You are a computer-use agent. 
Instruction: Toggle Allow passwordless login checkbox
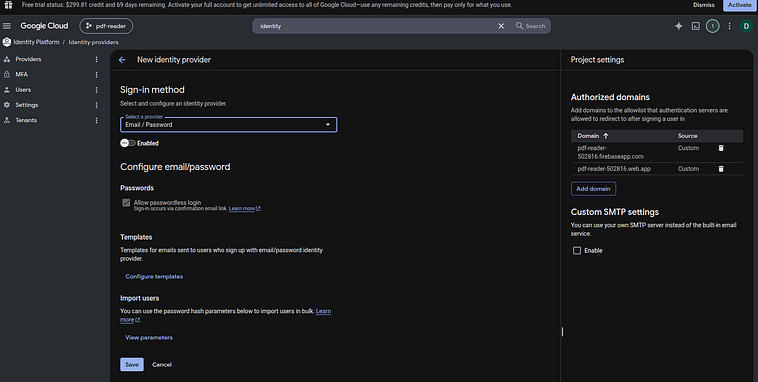pos(126,203)
